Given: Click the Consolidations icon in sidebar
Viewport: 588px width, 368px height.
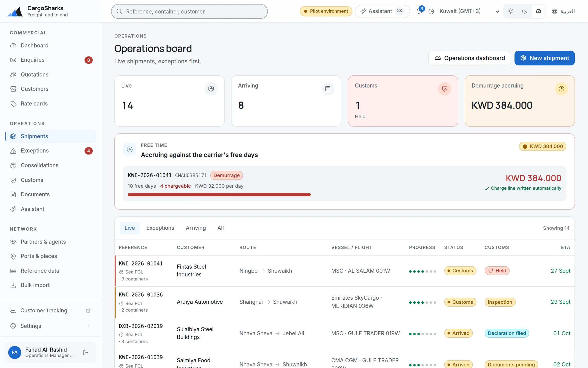Looking at the screenshot, I should click(13, 165).
